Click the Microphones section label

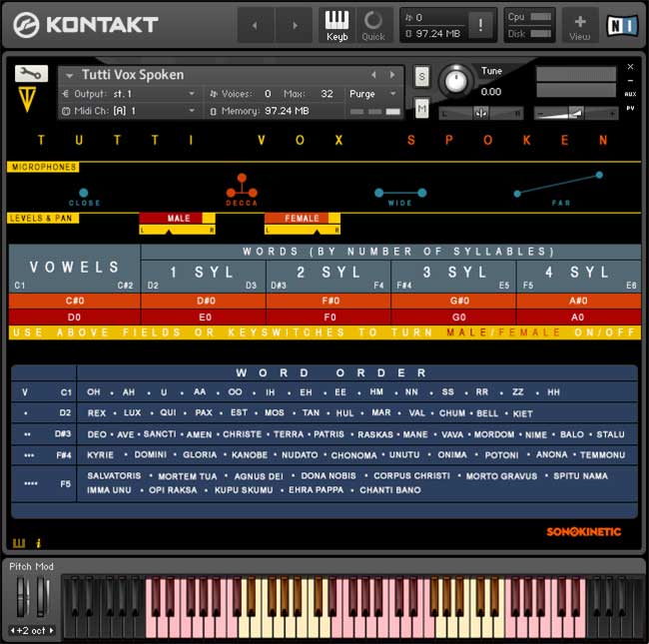coord(44,167)
